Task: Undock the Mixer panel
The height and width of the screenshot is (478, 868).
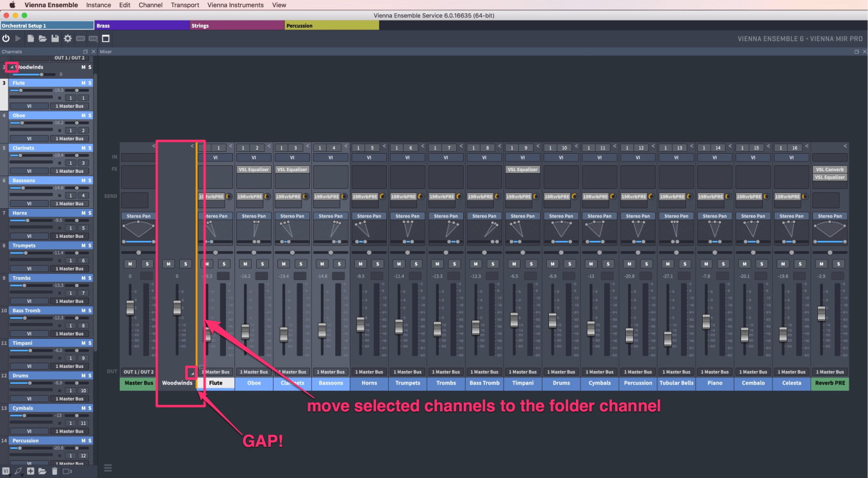Action: coord(856,51)
